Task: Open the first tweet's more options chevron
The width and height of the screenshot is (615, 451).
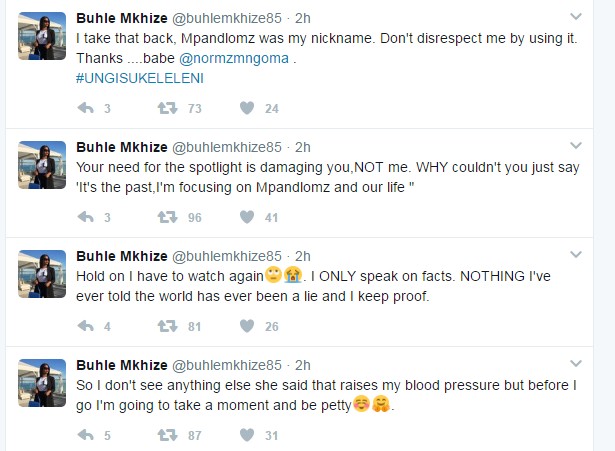Action: (x=576, y=17)
